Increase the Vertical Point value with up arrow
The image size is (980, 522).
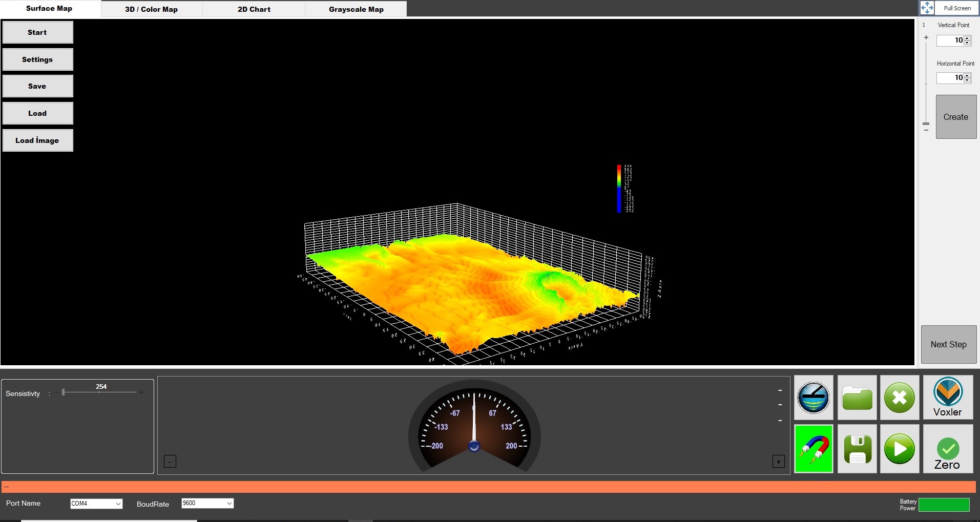(x=967, y=38)
